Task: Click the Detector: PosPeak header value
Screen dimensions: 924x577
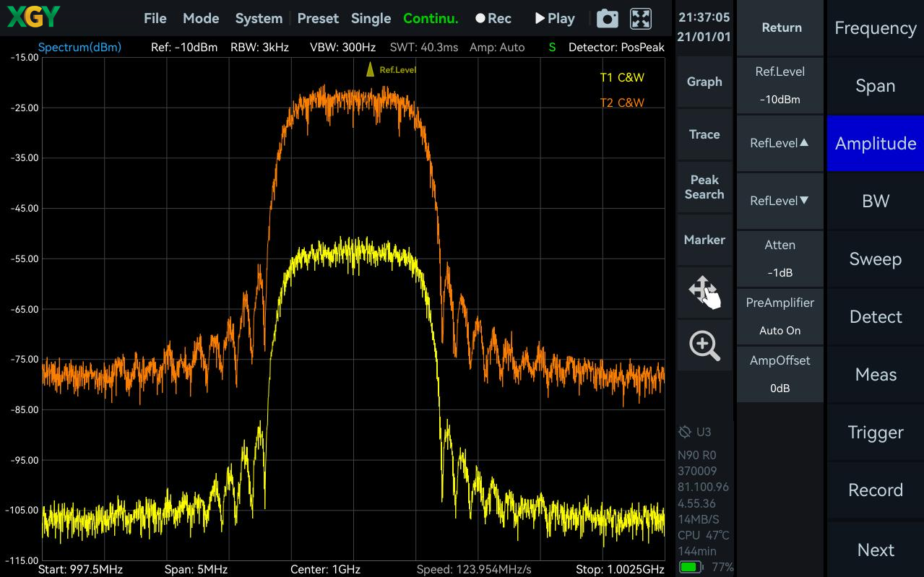Action: [616, 48]
